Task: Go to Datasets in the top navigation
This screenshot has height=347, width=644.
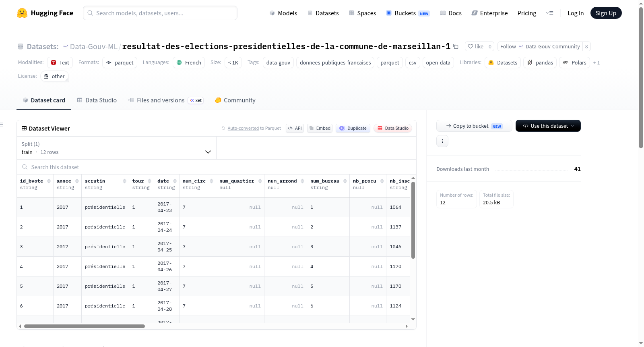Action: pyautogui.click(x=323, y=13)
